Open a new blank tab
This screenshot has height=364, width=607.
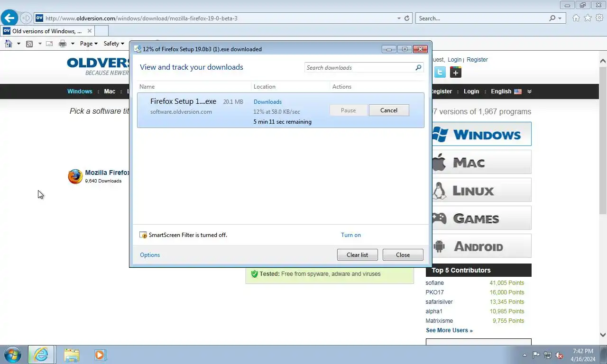pos(101,31)
